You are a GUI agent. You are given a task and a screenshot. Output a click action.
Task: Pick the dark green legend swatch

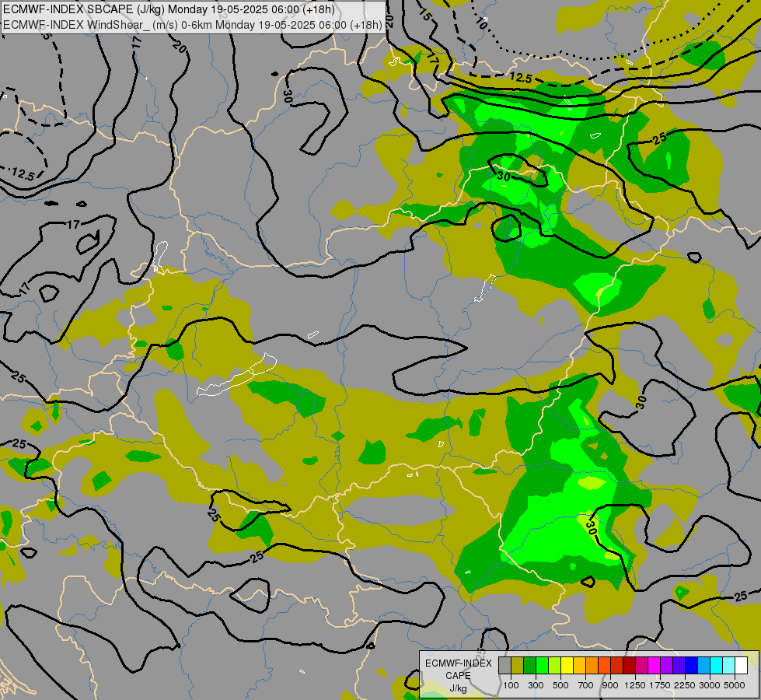(529, 665)
